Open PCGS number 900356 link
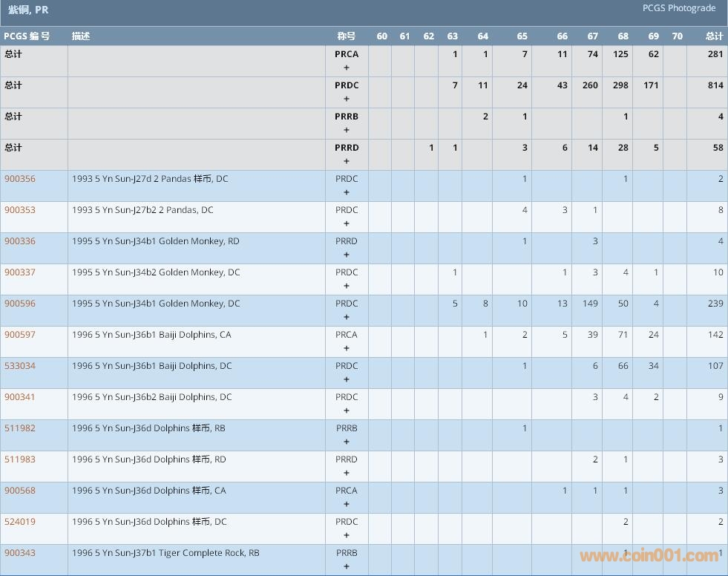 [x=20, y=179]
